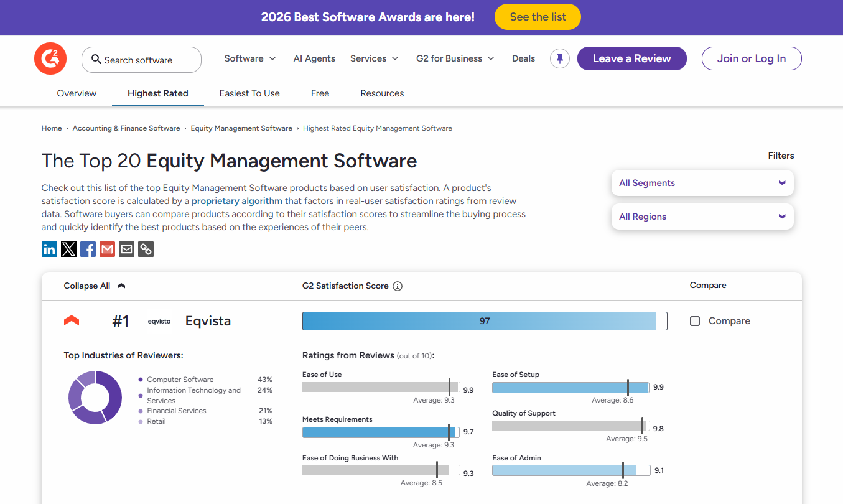Check the Compare checkbox for Eqvista
The width and height of the screenshot is (843, 504).
point(695,321)
